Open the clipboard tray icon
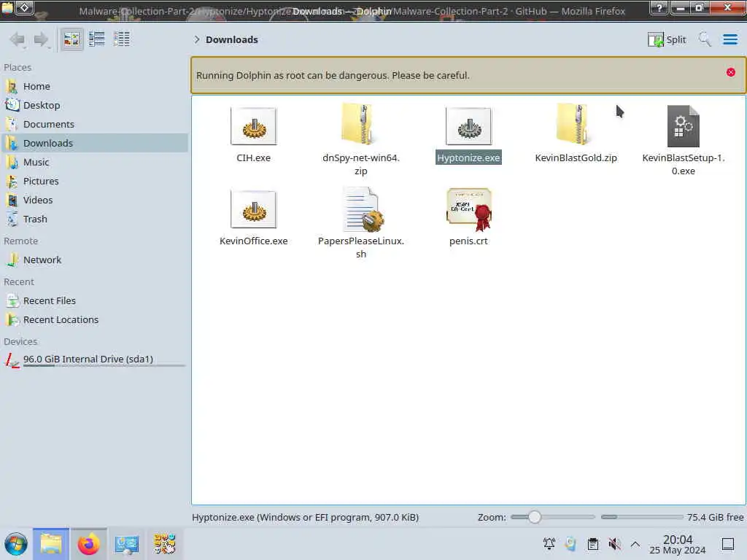This screenshot has height=560, width=747. pos(592,544)
